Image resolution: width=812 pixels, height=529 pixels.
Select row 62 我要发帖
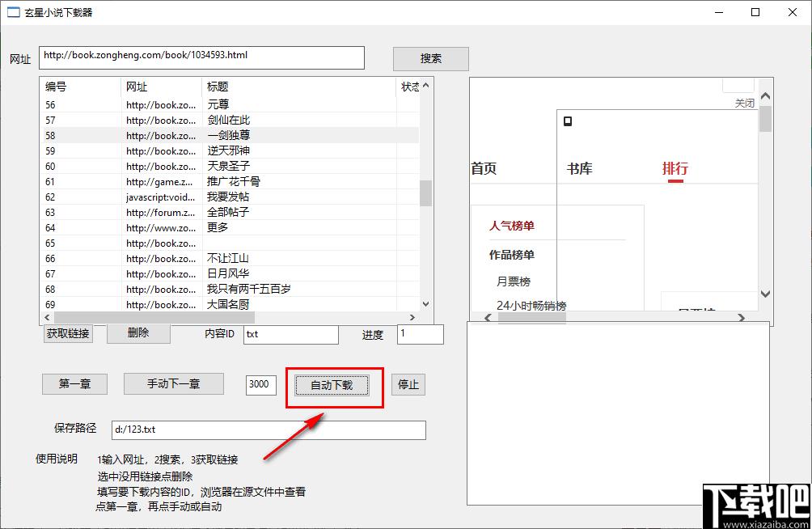click(x=230, y=197)
